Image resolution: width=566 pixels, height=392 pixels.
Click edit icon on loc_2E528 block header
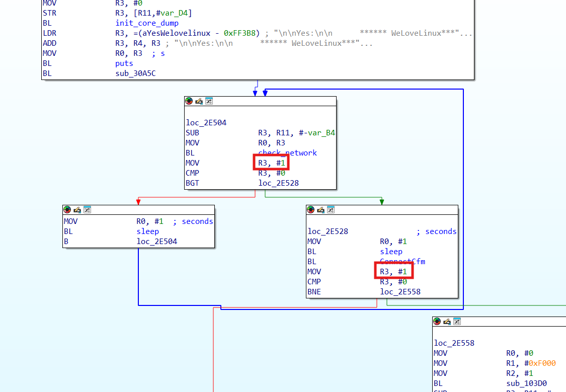click(x=320, y=210)
